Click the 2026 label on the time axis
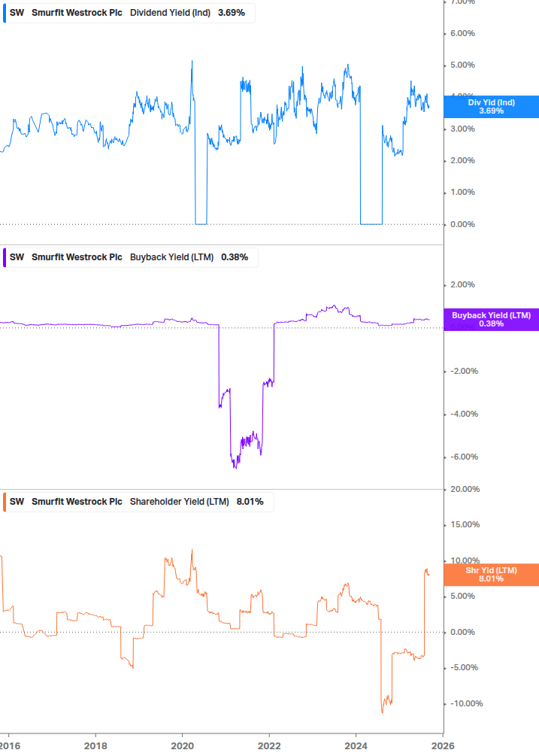 click(443, 746)
